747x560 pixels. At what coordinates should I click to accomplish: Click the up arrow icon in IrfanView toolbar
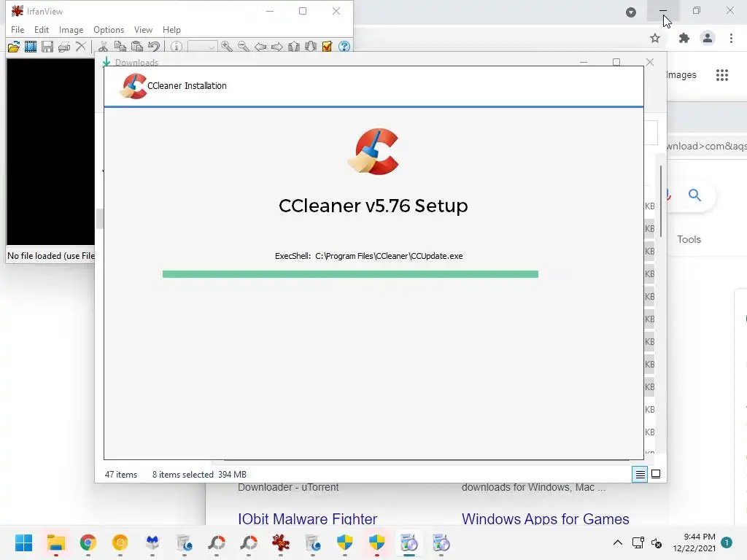294,46
